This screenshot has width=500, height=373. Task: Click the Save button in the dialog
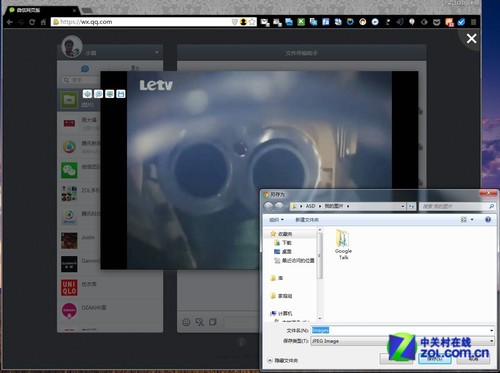click(x=435, y=359)
